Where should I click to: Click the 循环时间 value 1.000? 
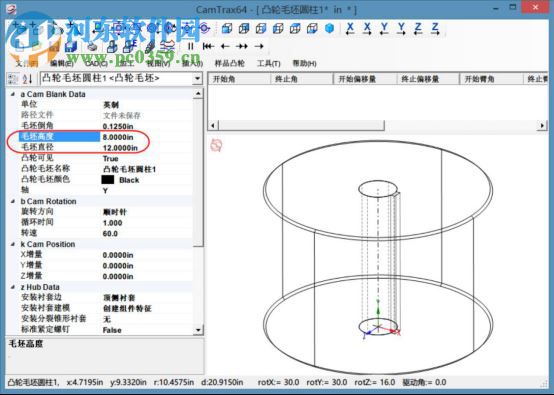[112, 223]
